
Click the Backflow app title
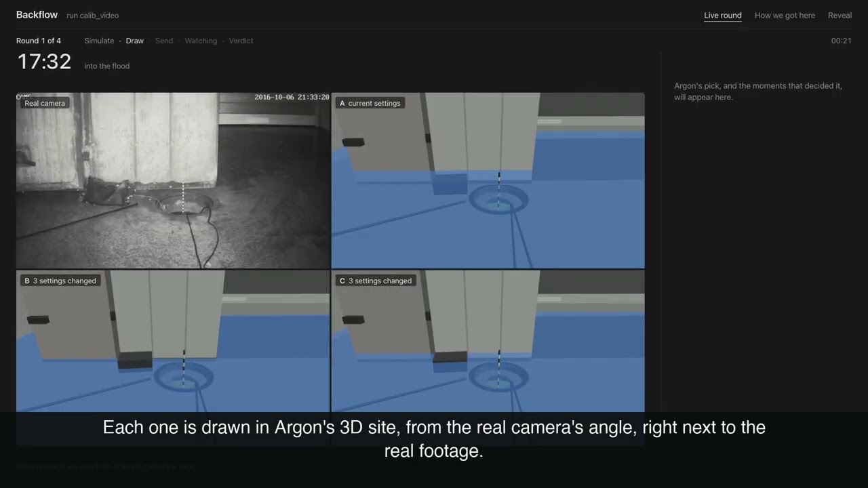point(37,15)
